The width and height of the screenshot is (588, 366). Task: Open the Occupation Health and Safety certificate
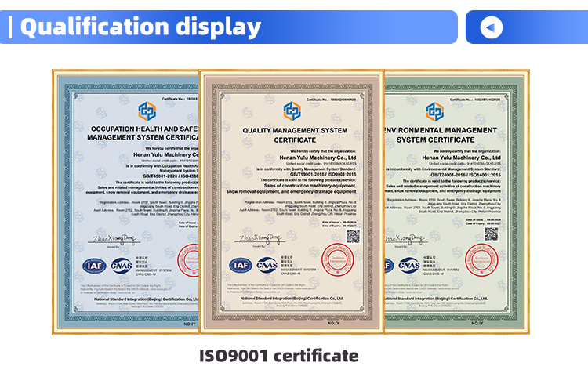click(x=125, y=201)
